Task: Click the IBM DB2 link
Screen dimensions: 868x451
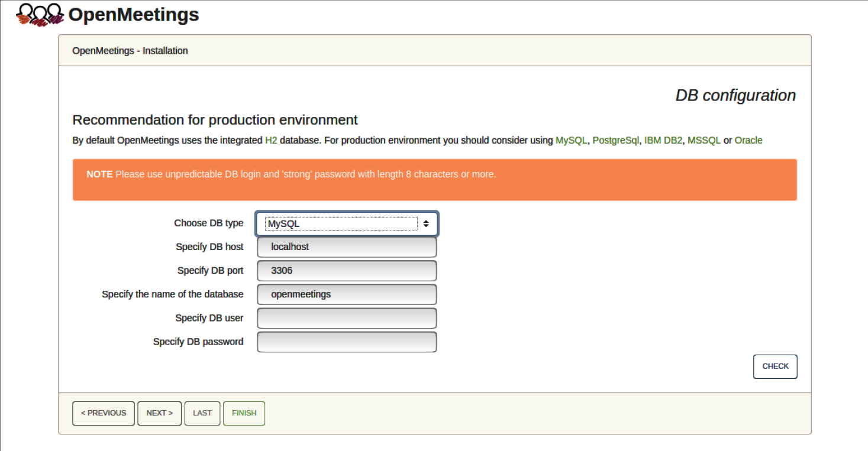Action: pos(663,141)
